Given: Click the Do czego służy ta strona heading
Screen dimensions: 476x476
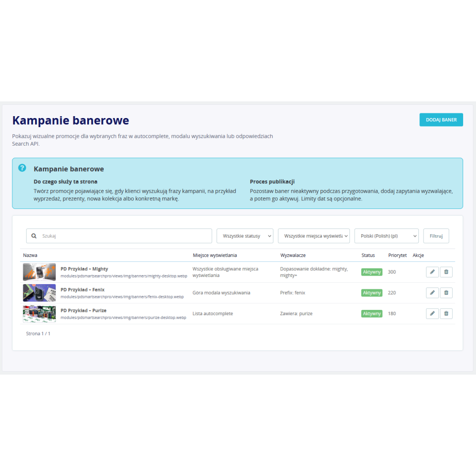Looking at the screenshot, I should (65, 181).
